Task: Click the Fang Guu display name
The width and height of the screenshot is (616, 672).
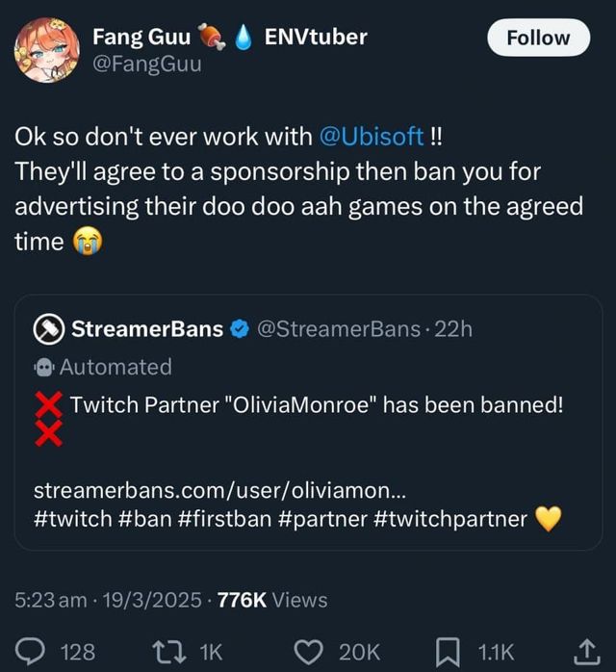Action: [x=141, y=37]
